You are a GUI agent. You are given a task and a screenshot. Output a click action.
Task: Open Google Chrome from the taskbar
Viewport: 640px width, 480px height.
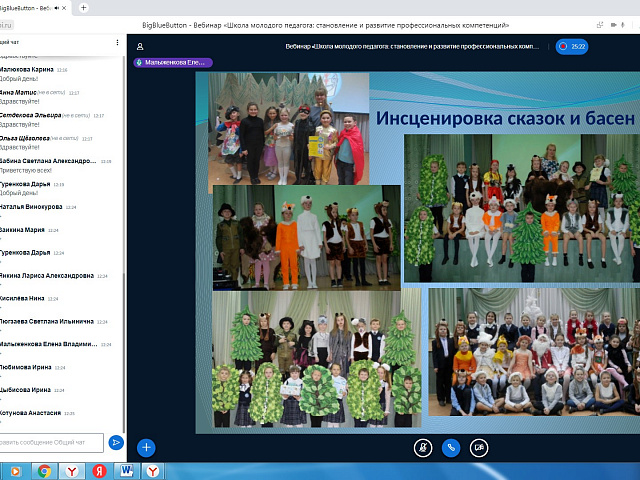click(44, 471)
